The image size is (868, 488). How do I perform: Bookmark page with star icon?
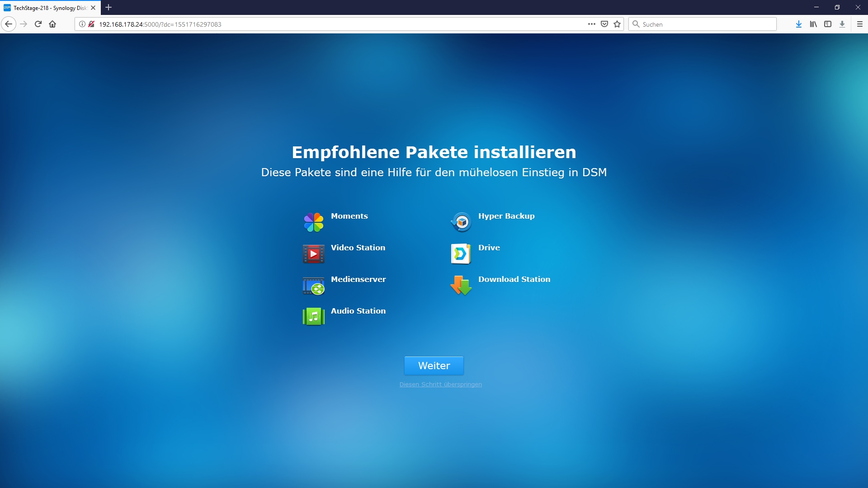617,24
